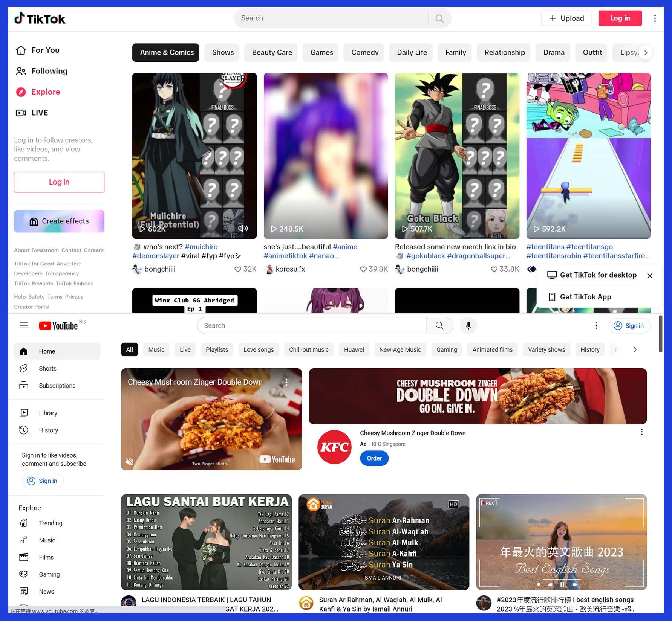Open TikTok For You home feed
Screen dimensions: 672x621
tap(38, 50)
